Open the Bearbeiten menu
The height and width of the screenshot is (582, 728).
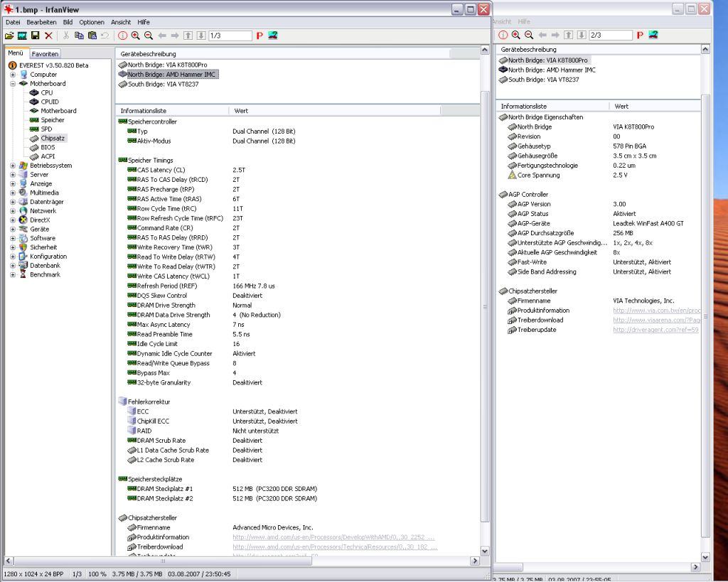pos(41,22)
